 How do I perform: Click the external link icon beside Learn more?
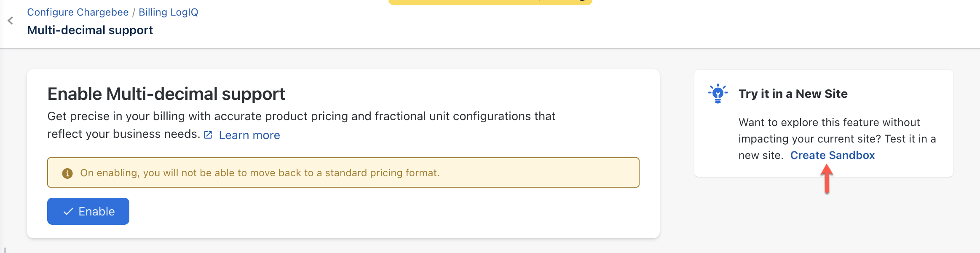point(208,135)
